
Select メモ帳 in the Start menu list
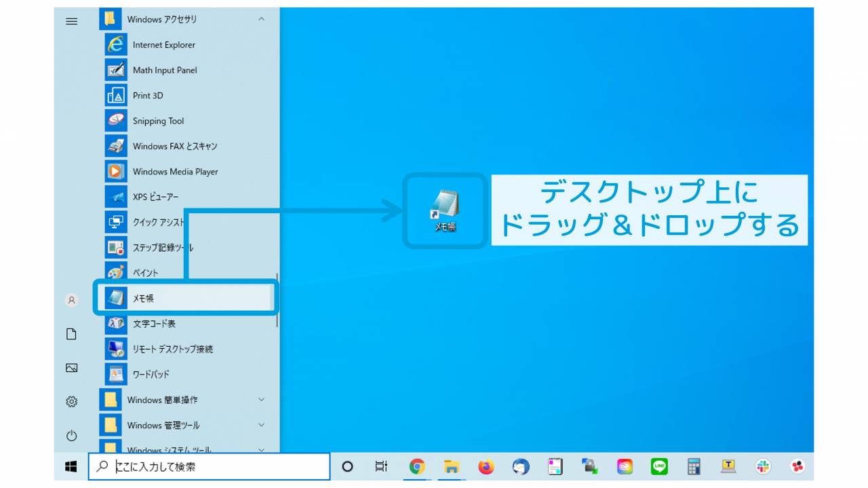[186, 298]
